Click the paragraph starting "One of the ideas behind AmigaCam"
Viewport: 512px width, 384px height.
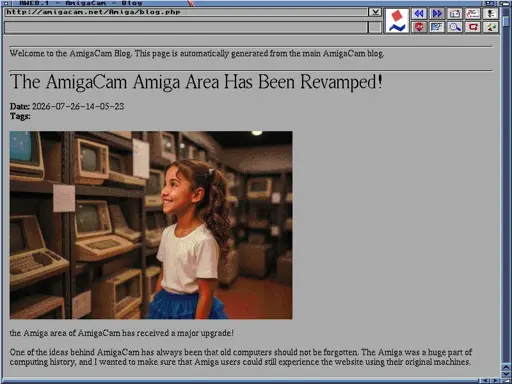click(x=241, y=357)
